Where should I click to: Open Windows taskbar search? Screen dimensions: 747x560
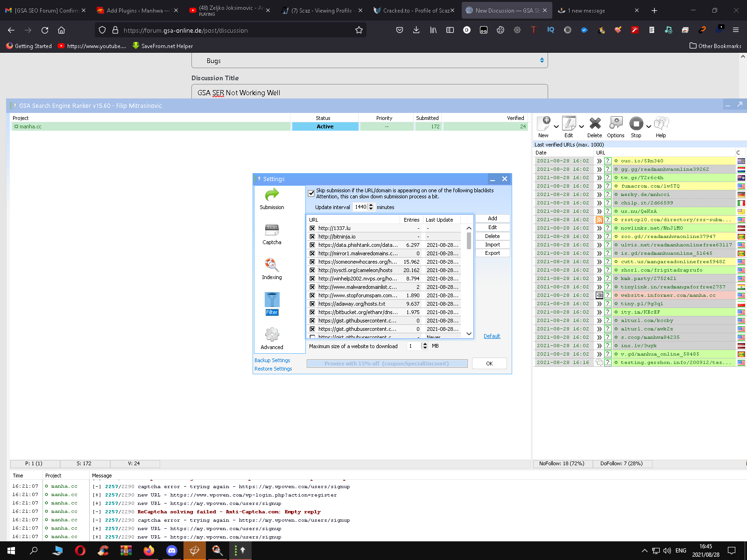tap(34, 551)
